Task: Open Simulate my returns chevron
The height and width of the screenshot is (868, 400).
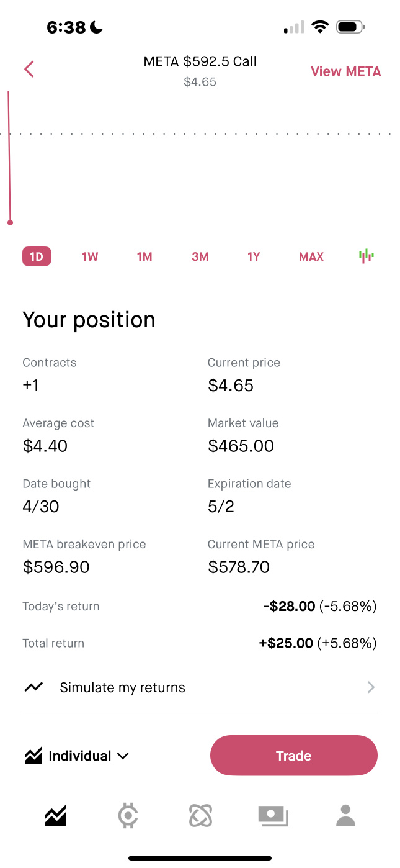Action: [x=371, y=687]
